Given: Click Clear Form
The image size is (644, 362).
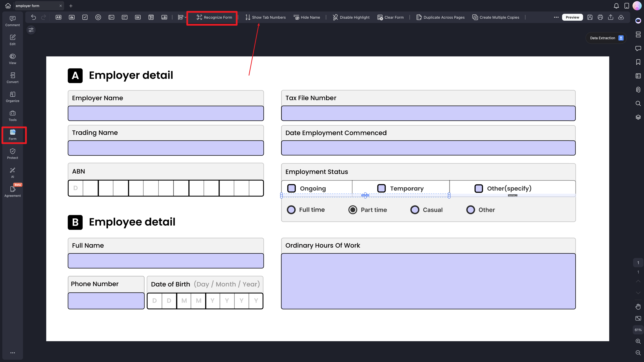Looking at the screenshot, I should pos(391,17).
